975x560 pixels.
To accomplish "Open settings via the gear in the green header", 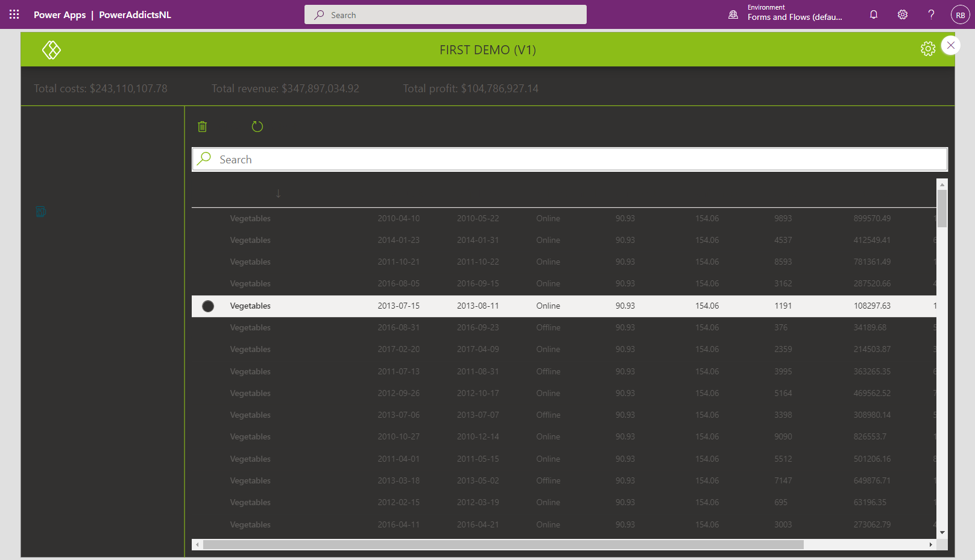I will [928, 48].
